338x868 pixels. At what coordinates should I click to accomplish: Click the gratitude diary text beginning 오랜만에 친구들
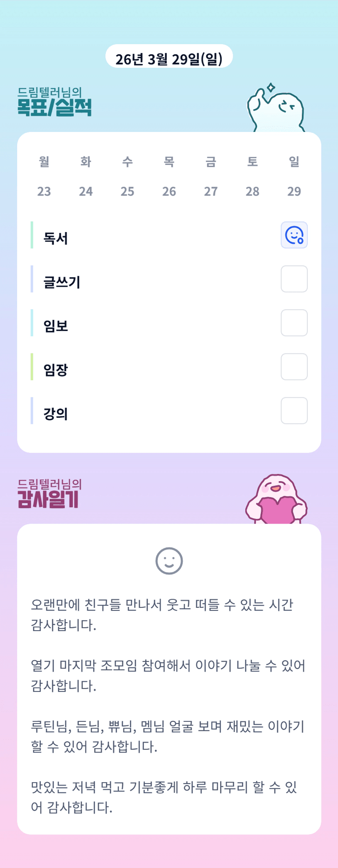tap(162, 615)
